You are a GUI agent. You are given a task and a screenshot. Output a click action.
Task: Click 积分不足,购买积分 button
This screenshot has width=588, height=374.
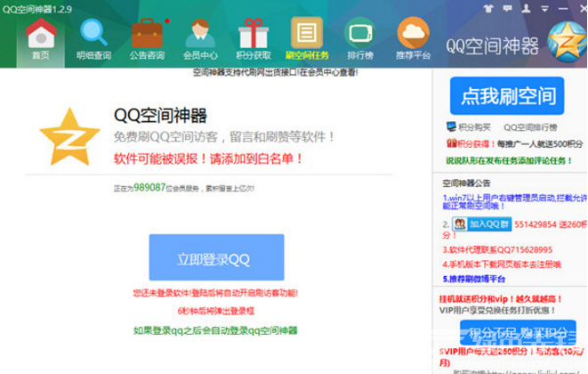(518, 333)
